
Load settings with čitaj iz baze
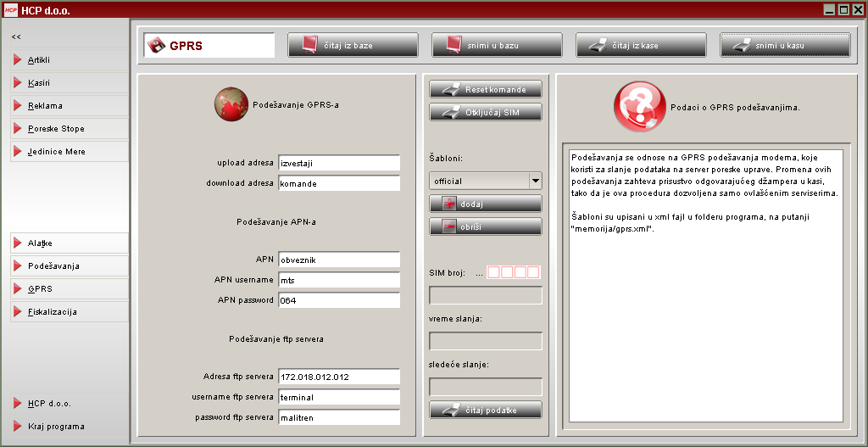coord(353,45)
